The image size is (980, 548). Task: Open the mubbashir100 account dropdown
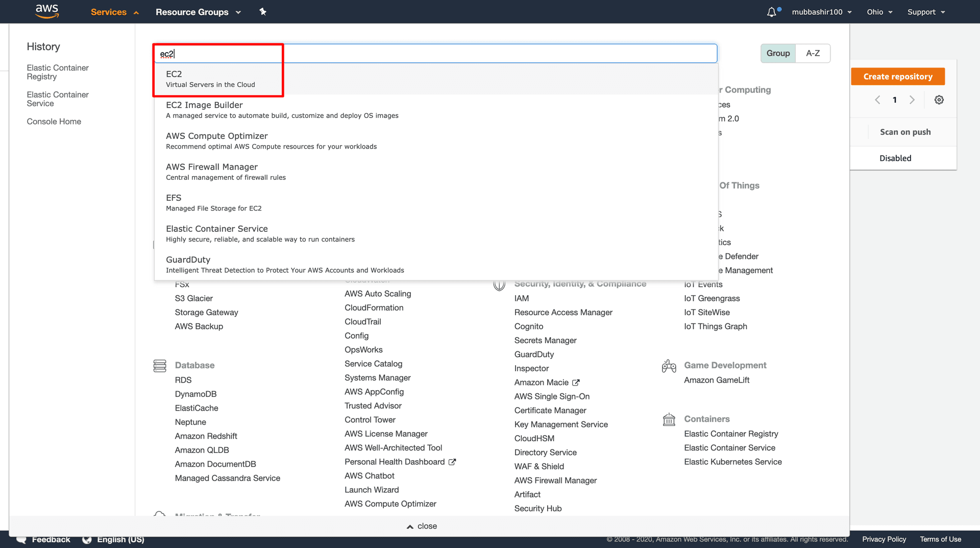822,12
